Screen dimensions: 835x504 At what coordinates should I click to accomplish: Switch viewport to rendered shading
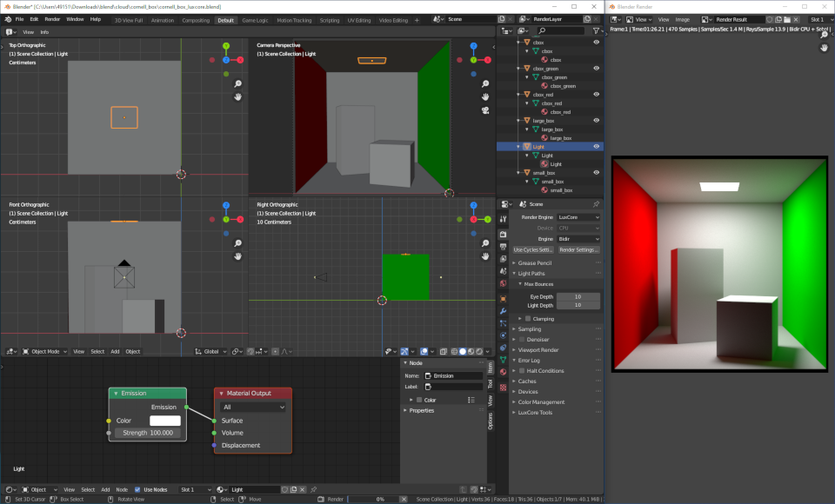tap(479, 351)
